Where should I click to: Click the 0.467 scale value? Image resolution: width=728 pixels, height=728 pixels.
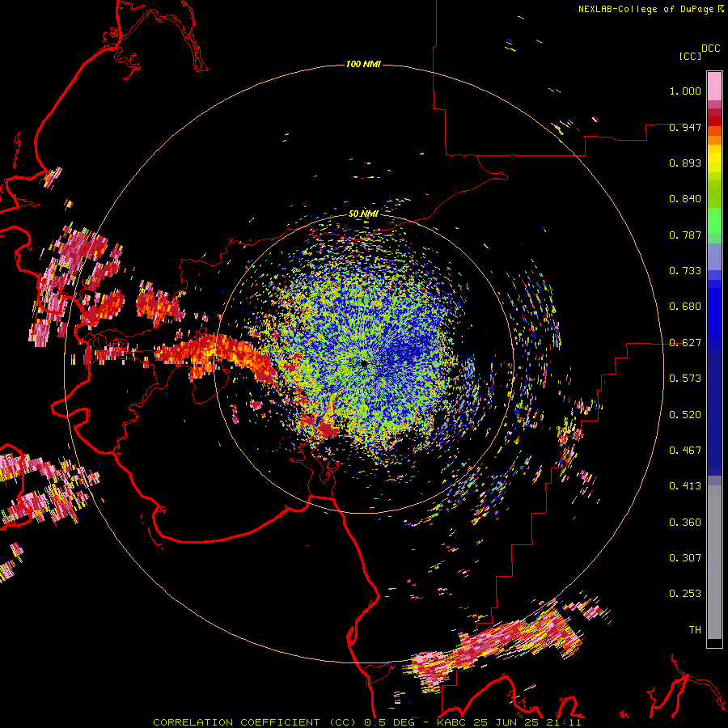coord(685,451)
